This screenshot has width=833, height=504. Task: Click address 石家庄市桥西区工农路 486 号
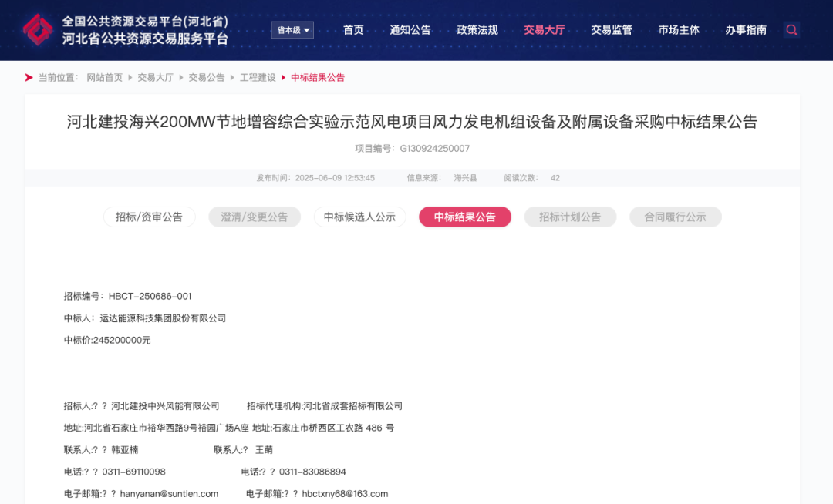(333, 428)
